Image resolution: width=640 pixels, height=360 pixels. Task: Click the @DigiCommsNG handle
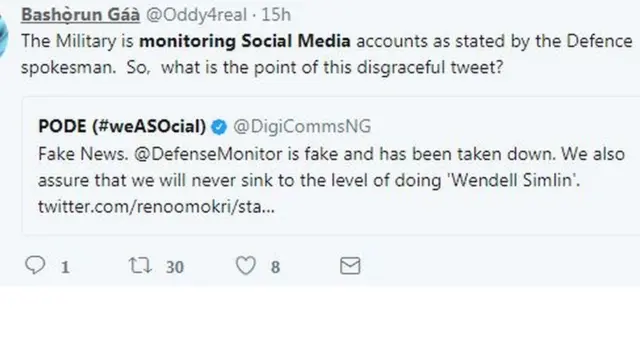click(x=302, y=127)
